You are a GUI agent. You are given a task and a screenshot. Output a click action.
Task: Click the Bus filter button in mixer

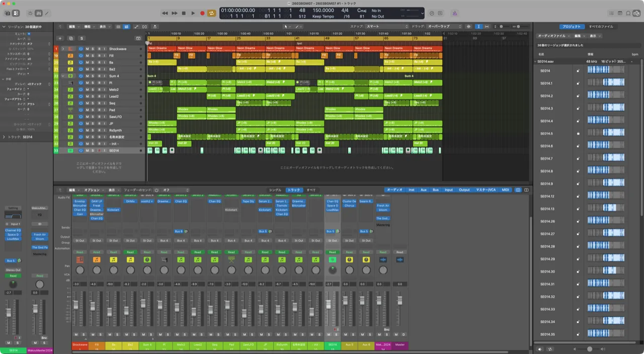point(435,190)
